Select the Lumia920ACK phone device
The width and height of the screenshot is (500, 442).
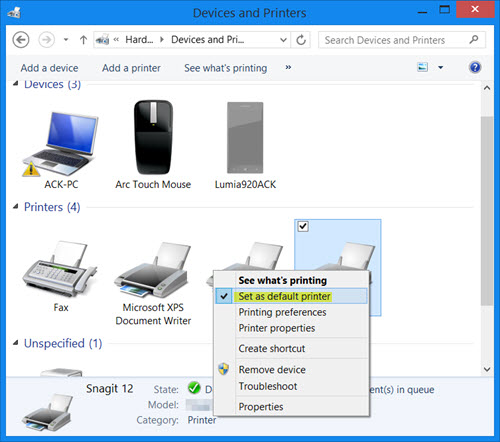[245, 137]
